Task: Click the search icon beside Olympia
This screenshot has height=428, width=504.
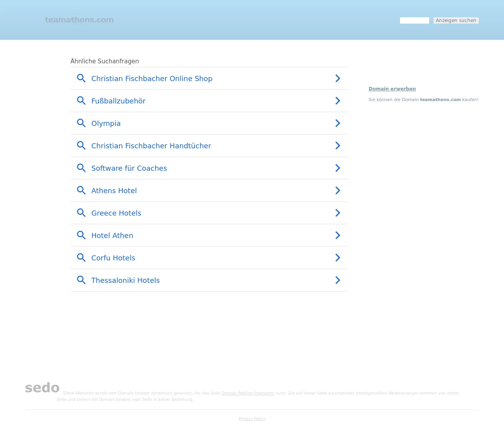Action: [81, 123]
